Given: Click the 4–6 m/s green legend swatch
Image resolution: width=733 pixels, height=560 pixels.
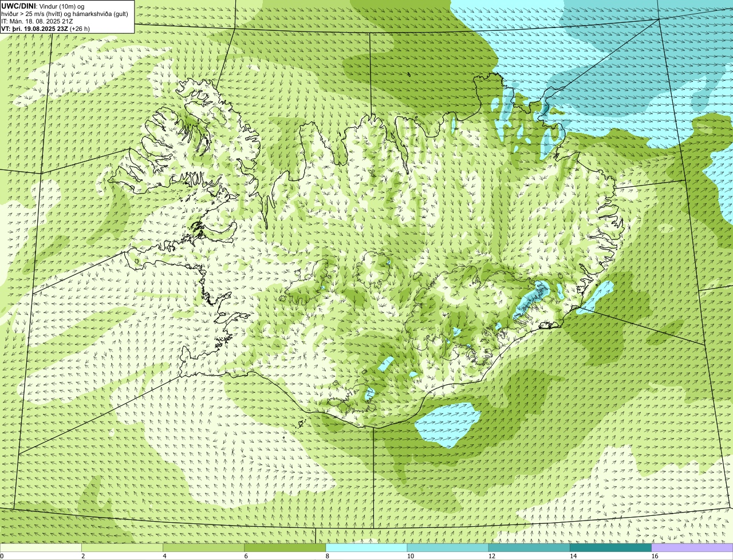Looking at the screenshot, I should (203, 547).
